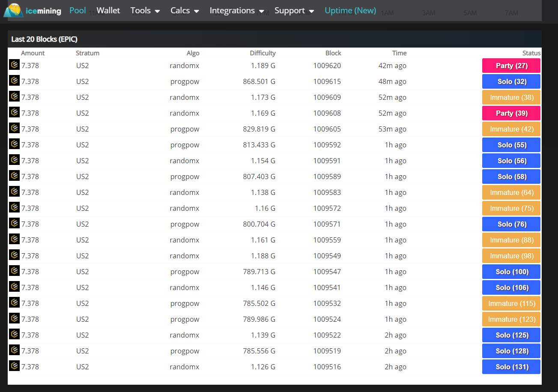The height and width of the screenshot is (392, 558).
Task: Click the Solo (58) status badge
Action: pos(511,177)
